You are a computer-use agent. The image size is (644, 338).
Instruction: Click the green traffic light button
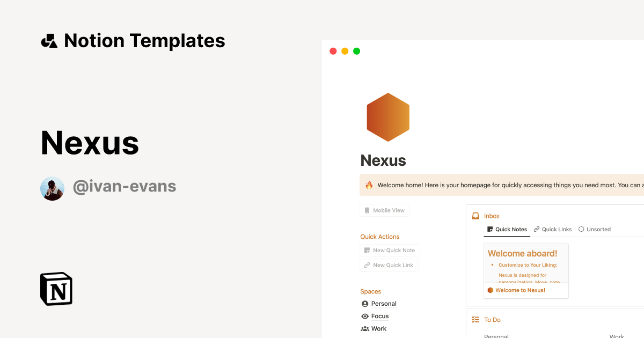(x=356, y=50)
